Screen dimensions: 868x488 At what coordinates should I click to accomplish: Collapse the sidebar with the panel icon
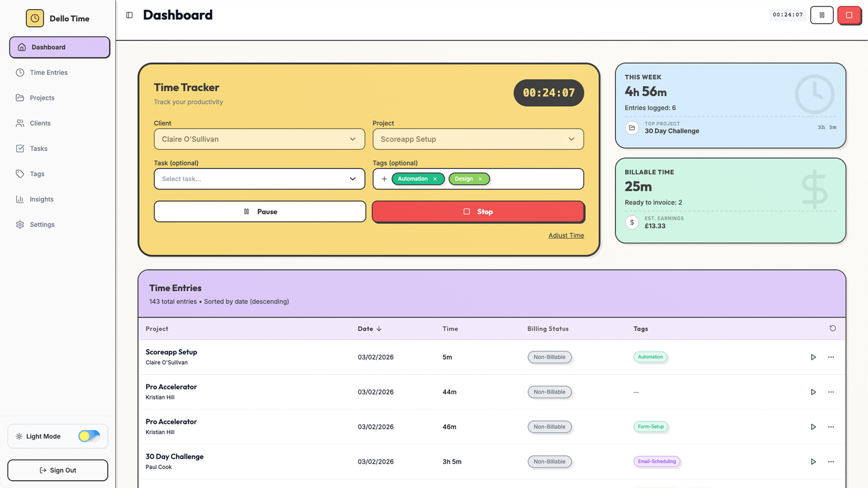pyautogui.click(x=129, y=15)
